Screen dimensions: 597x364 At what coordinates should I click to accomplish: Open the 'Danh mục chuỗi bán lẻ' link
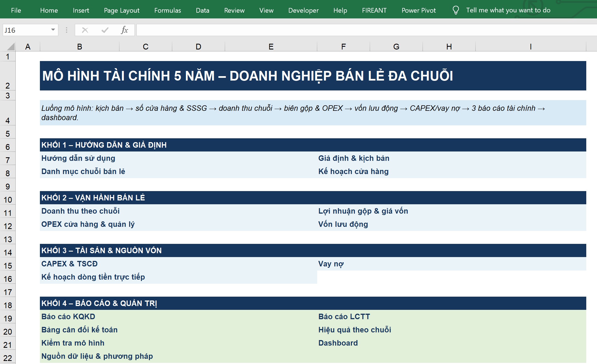83,172
